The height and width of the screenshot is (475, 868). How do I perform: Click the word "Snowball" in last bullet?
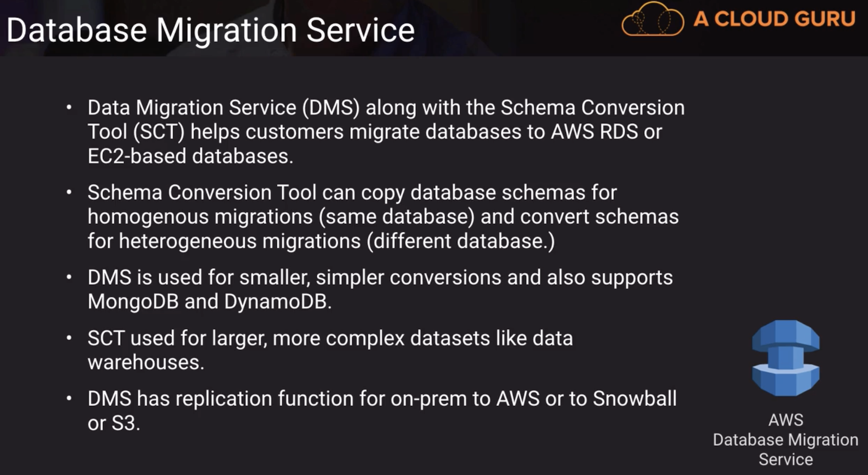pyautogui.click(x=634, y=399)
